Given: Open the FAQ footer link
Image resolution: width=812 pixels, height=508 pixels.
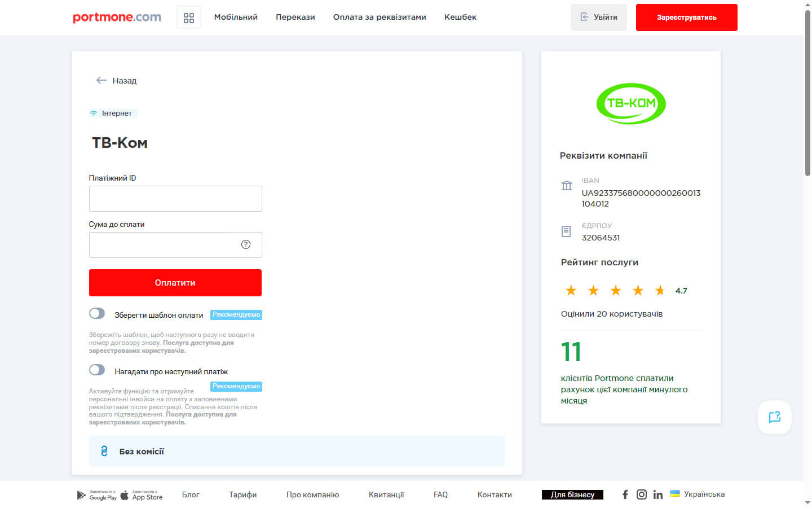Looking at the screenshot, I should (440, 495).
